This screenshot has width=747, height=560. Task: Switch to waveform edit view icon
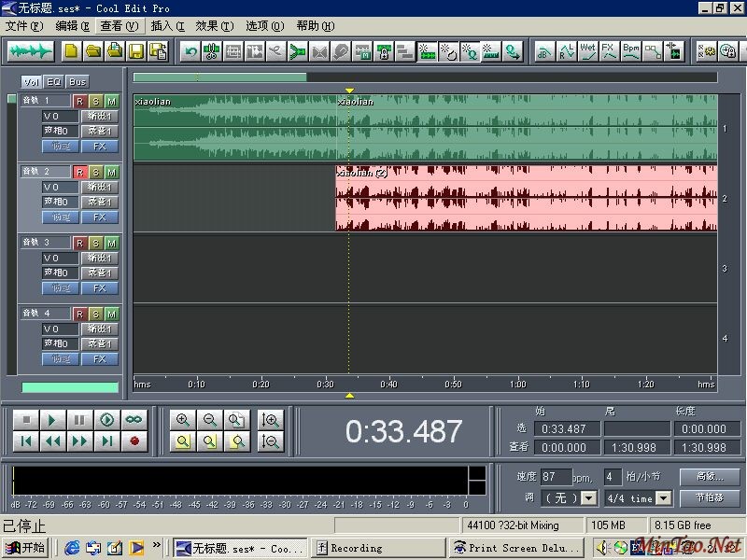30,50
